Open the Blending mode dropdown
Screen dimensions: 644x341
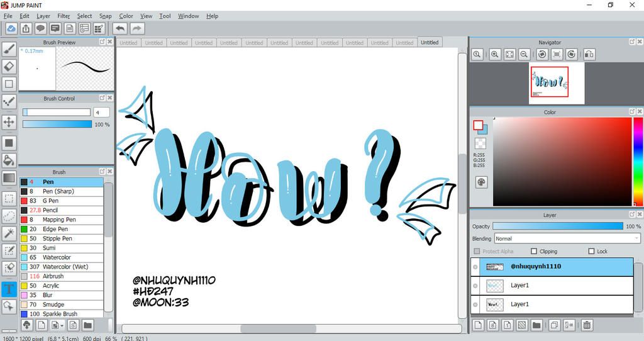coord(568,238)
